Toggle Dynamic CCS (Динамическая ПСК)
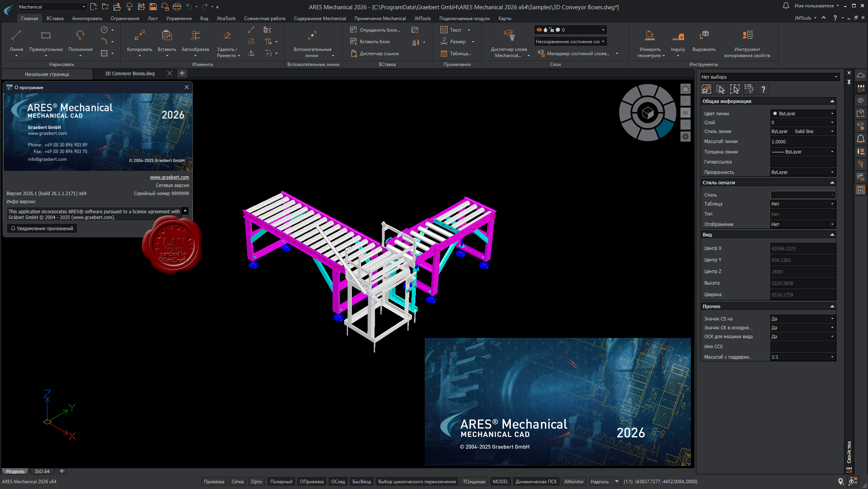The width and height of the screenshot is (868, 489). pos(536,481)
